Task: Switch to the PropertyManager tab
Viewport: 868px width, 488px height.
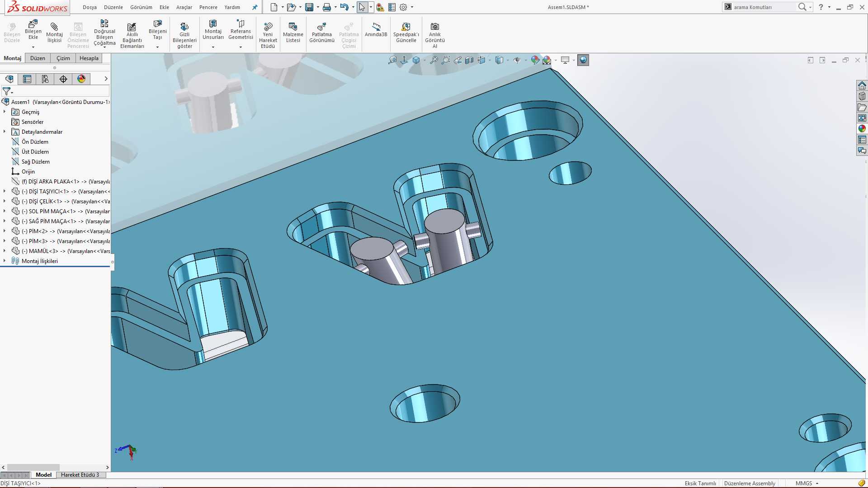Action: (27, 79)
